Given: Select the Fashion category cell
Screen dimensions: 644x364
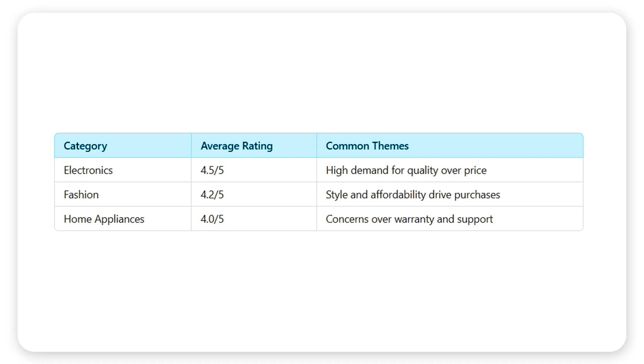Looking at the screenshot, I should (x=123, y=194).
